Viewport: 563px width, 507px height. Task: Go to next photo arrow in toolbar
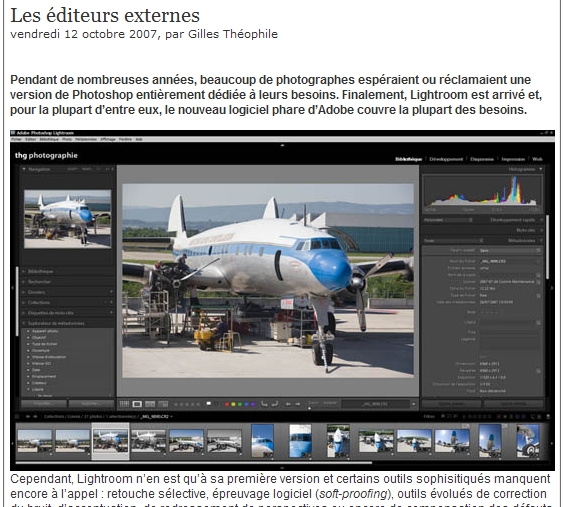[x=297, y=404]
